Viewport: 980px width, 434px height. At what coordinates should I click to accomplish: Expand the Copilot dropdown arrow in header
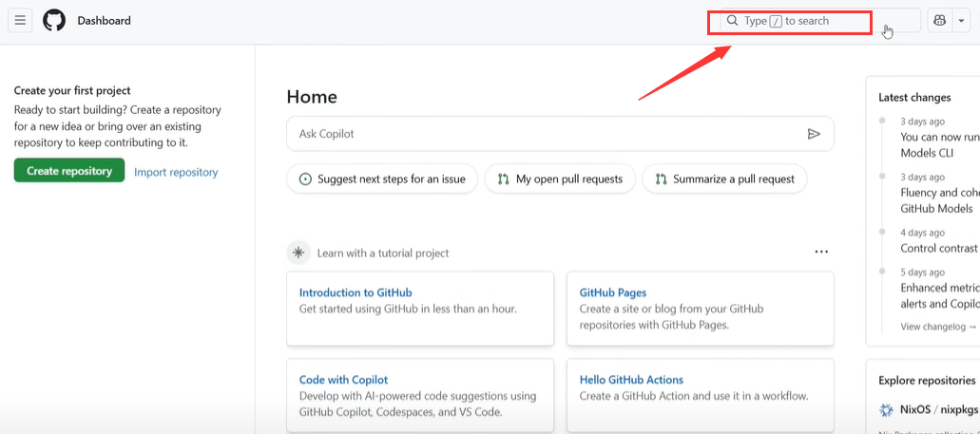click(961, 21)
